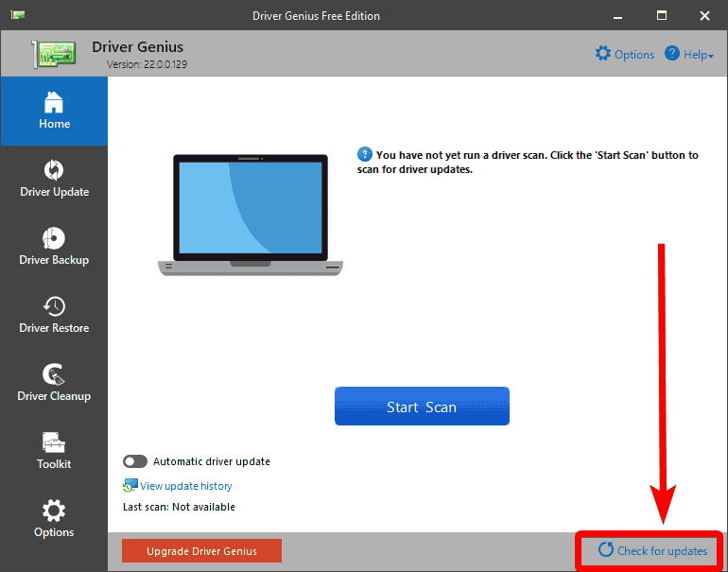
Task: Click the 'Driver Genius' header title
Action: coord(137,47)
